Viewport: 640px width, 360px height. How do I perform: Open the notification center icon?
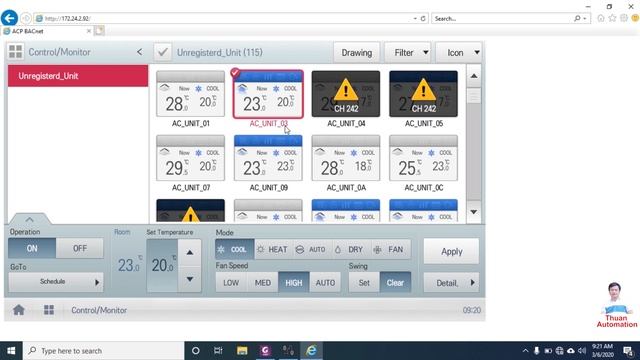pos(629,351)
